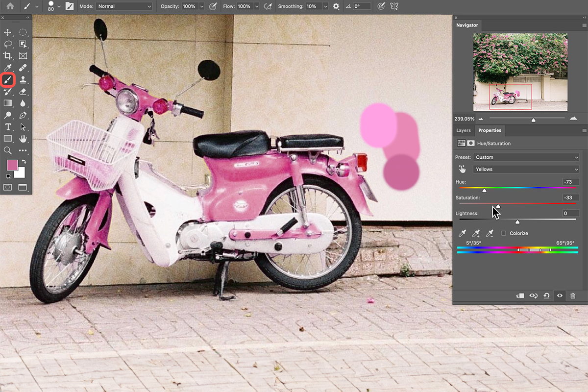This screenshot has height=392, width=588.
Task: Select the Type tool
Action: click(x=7, y=126)
